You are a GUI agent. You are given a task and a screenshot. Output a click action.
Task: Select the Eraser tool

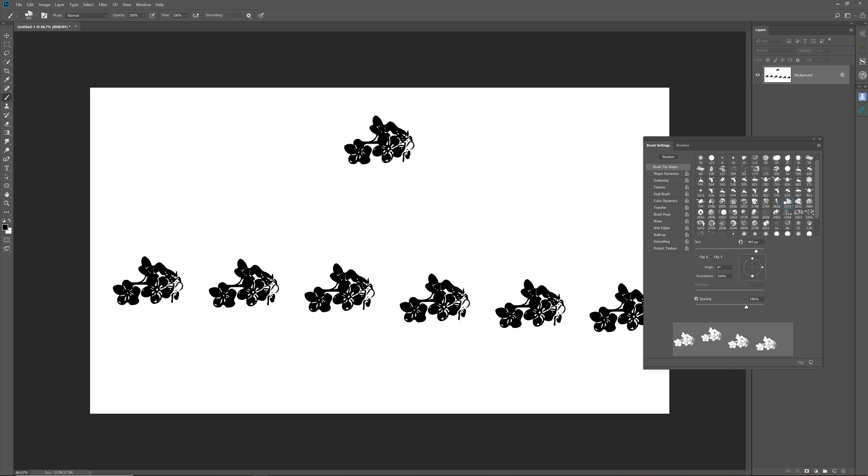tap(7, 124)
